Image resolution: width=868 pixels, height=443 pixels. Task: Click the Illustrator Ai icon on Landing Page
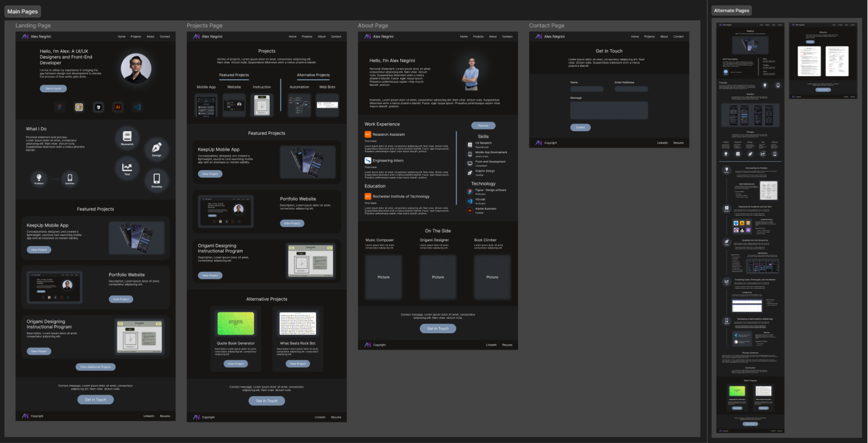click(x=118, y=107)
